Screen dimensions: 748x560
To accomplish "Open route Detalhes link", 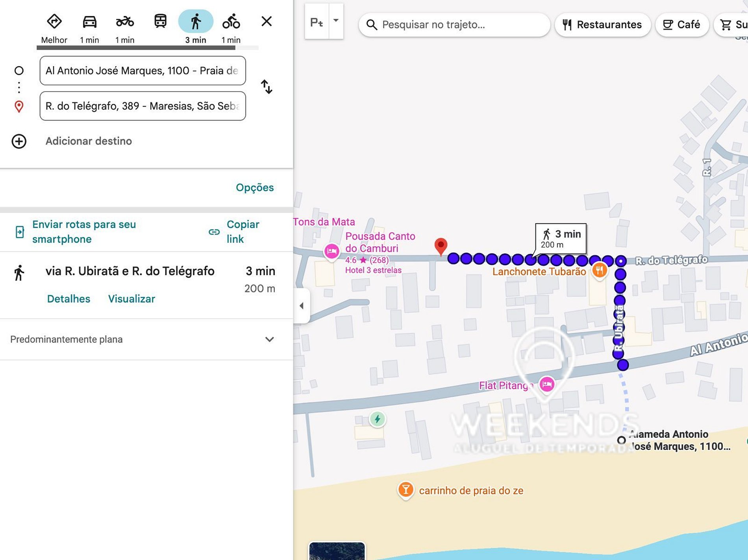I will [x=69, y=299].
